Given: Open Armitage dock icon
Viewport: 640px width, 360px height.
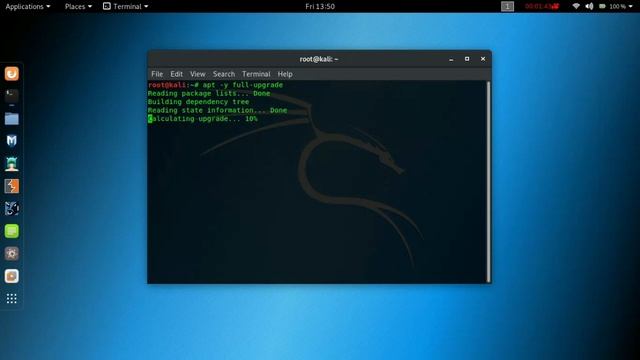Looking at the screenshot, I should click(x=11, y=164).
